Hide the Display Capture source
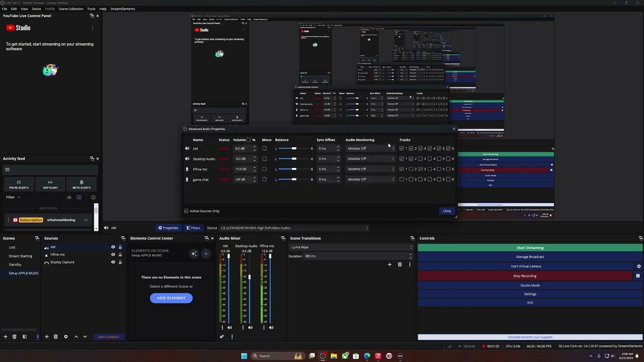 click(x=113, y=262)
